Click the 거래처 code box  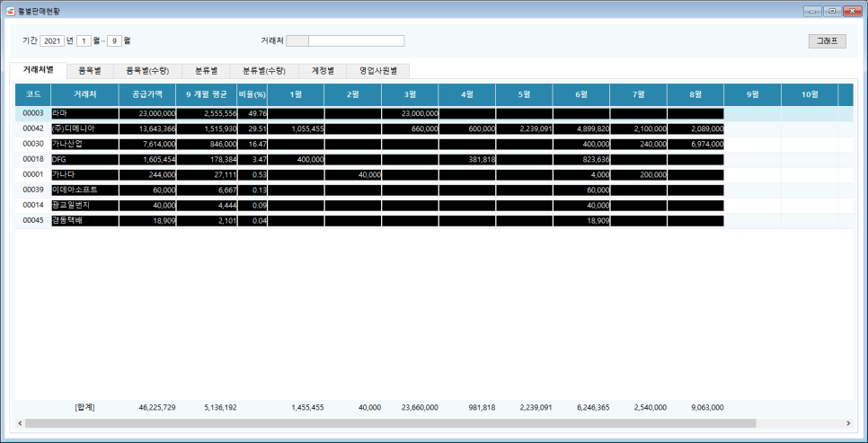(297, 41)
